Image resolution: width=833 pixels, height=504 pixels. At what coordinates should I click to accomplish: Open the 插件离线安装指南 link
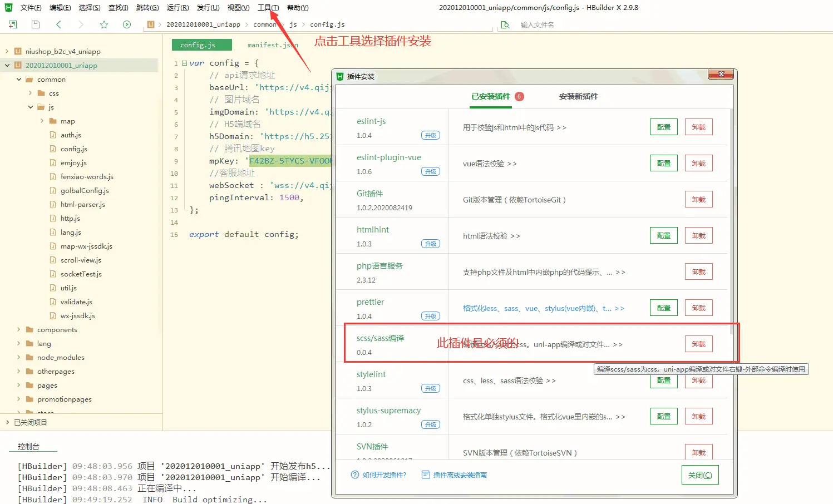(x=460, y=475)
